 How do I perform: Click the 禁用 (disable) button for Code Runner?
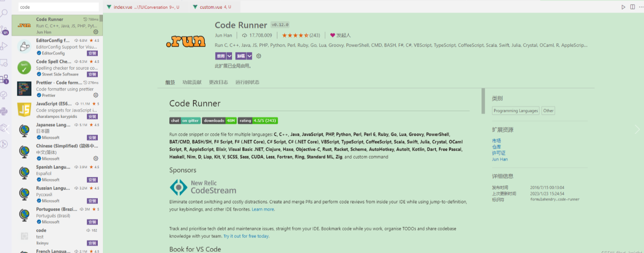point(221,56)
